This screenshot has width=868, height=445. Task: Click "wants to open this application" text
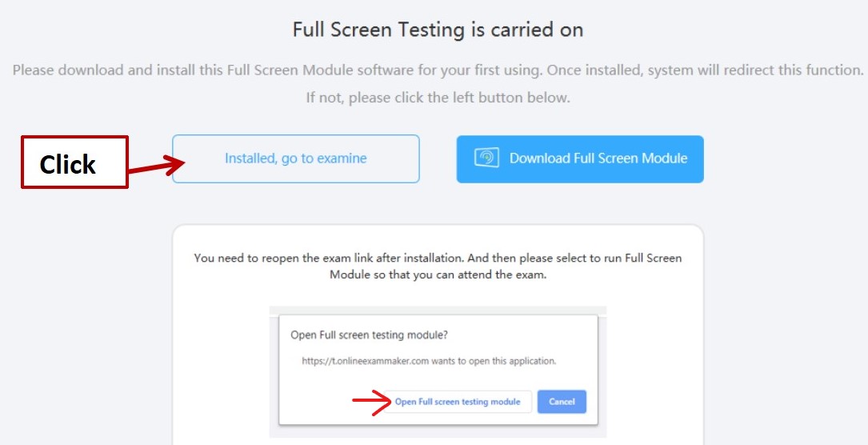(494, 361)
